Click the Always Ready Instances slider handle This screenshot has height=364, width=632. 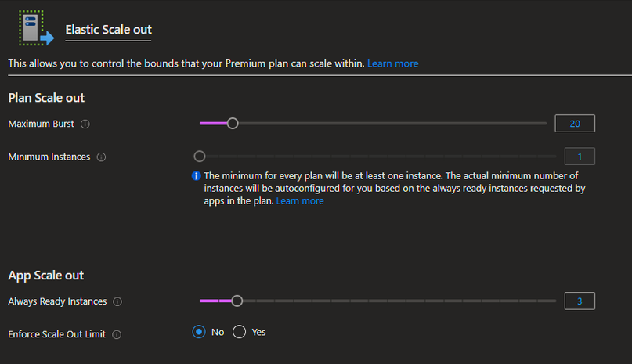(237, 301)
